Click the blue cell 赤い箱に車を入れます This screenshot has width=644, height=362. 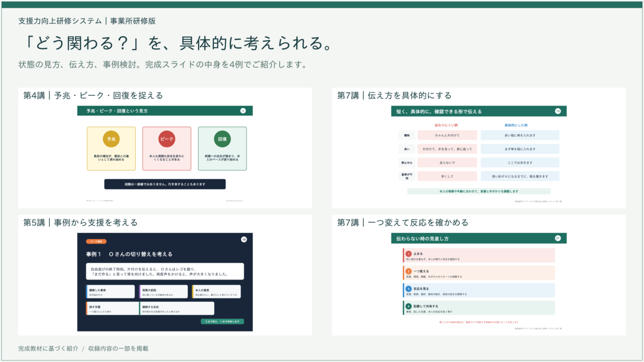pyautogui.click(x=520, y=135)
